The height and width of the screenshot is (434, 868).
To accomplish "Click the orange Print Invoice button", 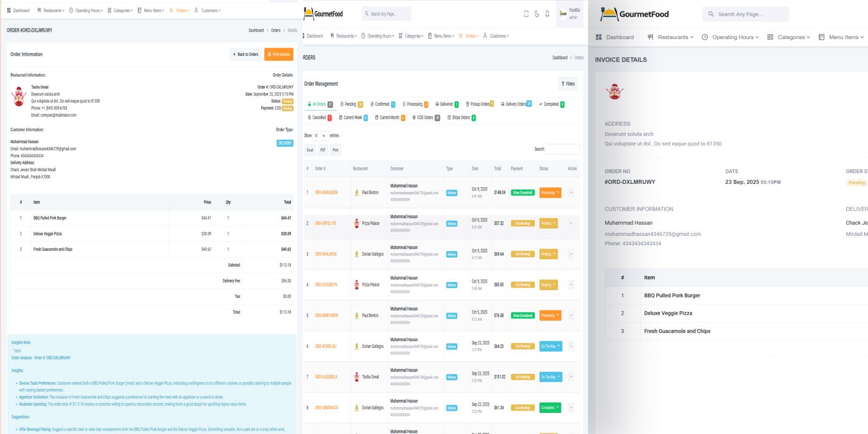I will tap(279, 54).
